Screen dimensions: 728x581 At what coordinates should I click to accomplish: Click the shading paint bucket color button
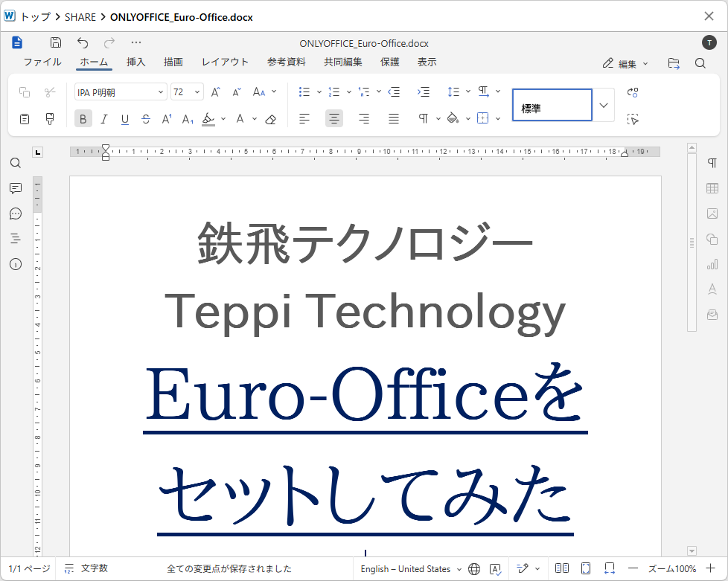click(x=453, y=119)
